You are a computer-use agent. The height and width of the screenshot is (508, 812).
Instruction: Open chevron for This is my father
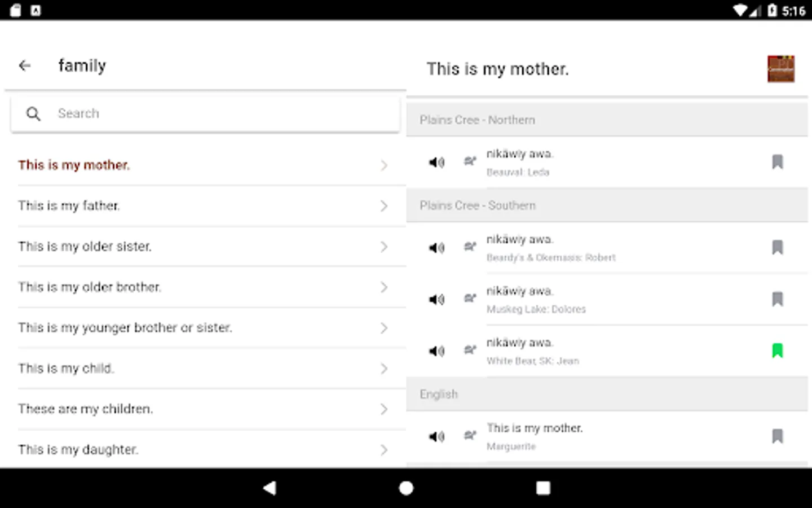384,206
